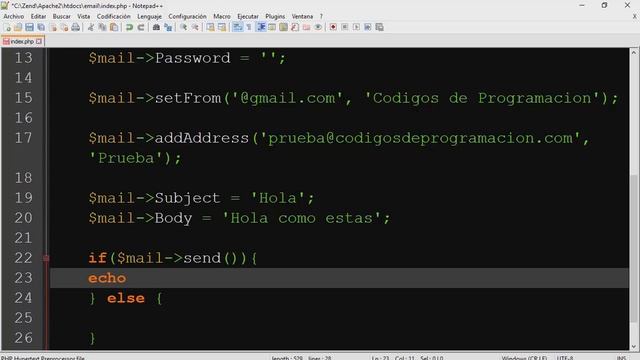Start macro recording with the red Record icon

point(333,27)
